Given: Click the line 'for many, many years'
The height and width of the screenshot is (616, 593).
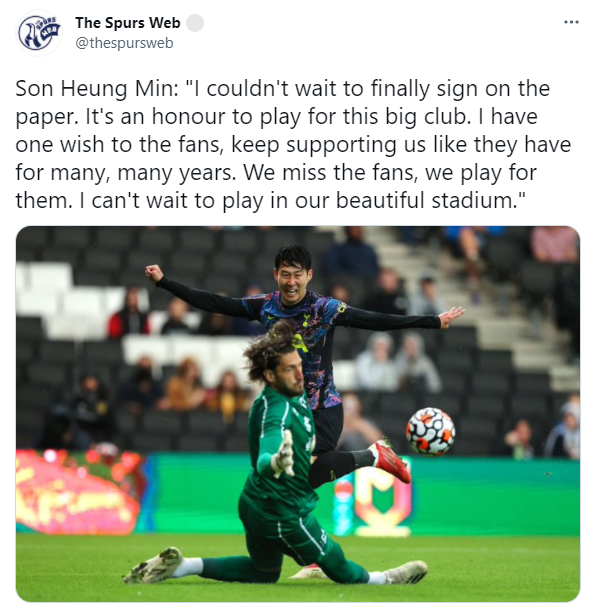Looking at the screenshot, I should (x=126, y=172).
